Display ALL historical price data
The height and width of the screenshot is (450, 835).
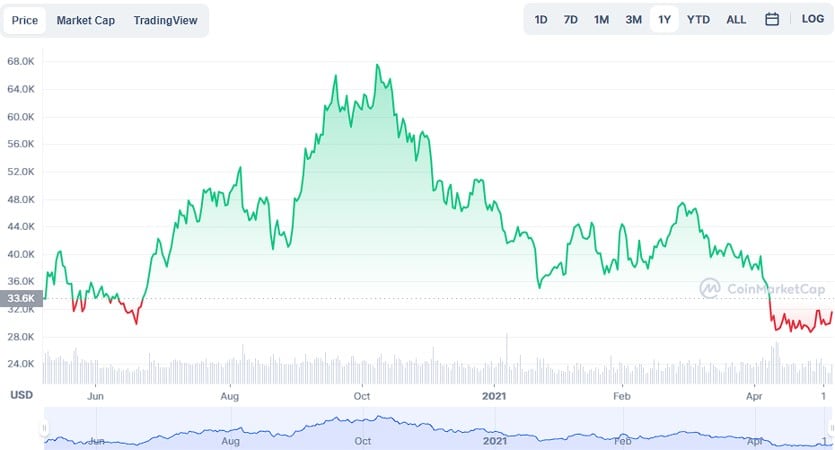(x=736, y=19)
